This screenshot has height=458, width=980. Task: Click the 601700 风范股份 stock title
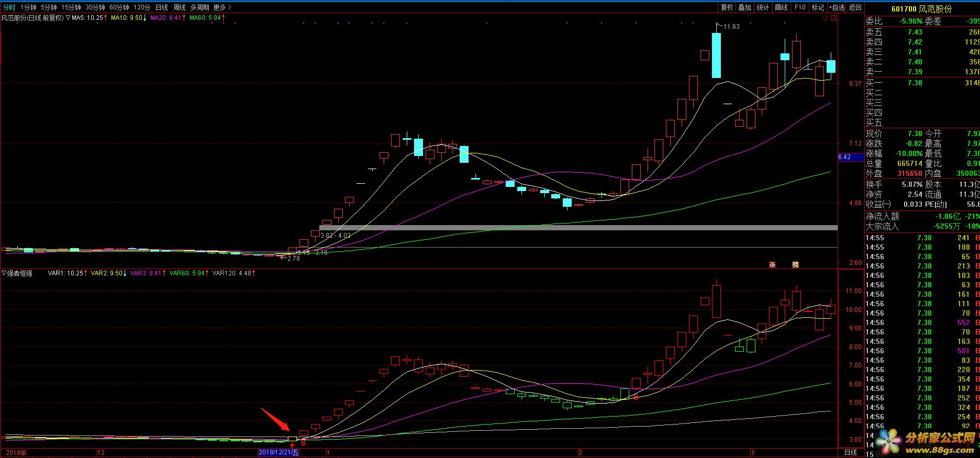coord(922,9)
